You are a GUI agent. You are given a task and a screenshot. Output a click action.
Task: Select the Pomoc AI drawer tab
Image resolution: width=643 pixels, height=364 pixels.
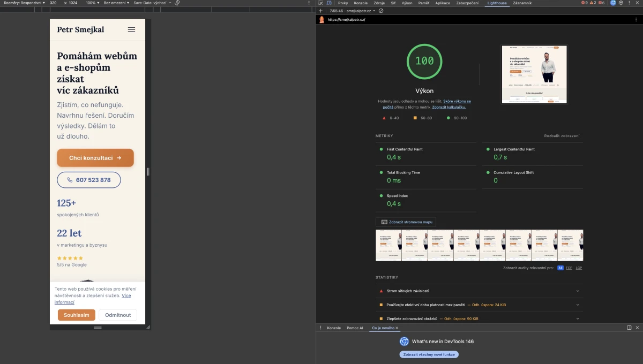[x=354, y=328]
